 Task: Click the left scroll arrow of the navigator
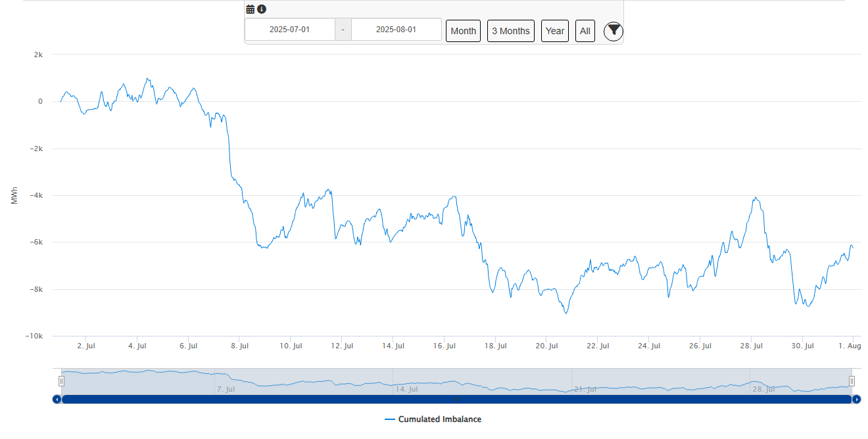point(57,399)
